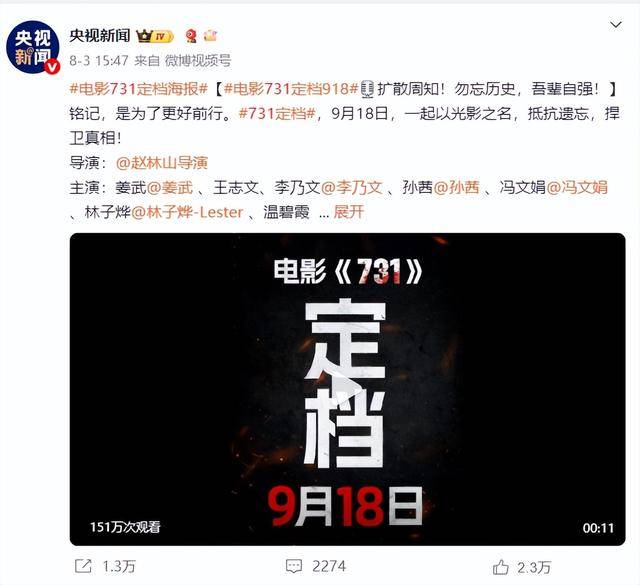The height and width of the screenshot is (585, 640).
Task: Click the 央视新闻 profile avatar
Action: (33, 47)
